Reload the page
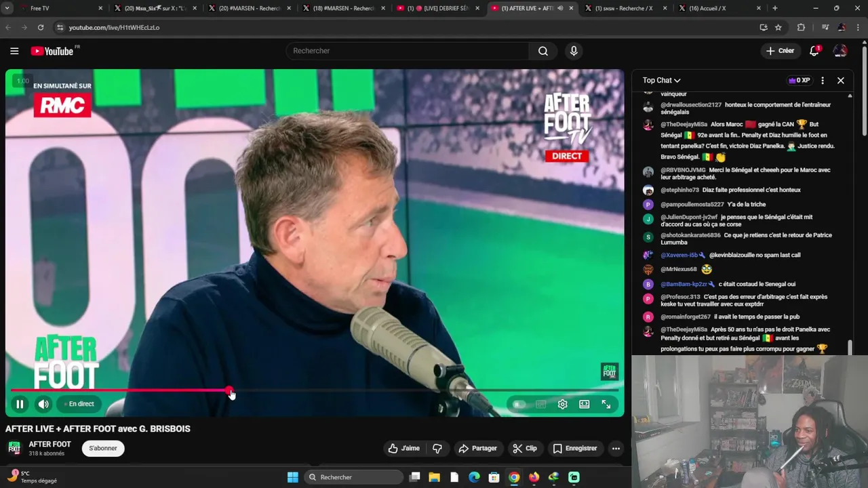Image resolution: width=868 pixels, height=488 pixels. 41,27
